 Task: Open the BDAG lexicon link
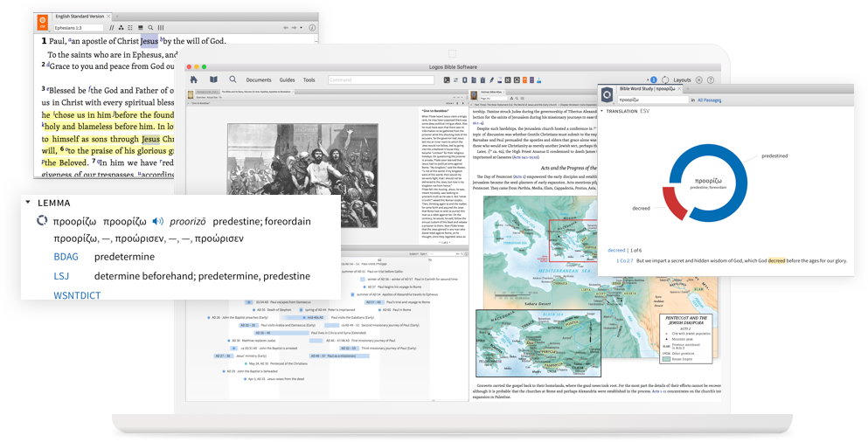66,257
